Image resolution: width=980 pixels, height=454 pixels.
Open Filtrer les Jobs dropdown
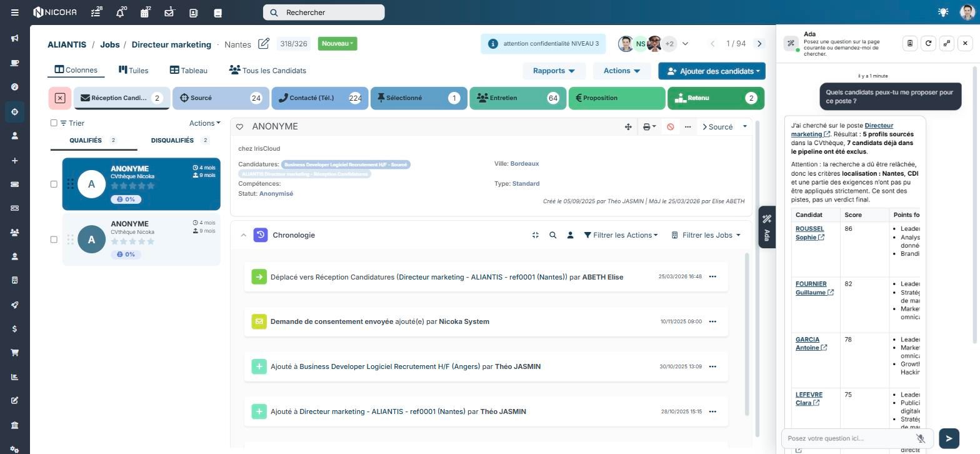tap(706, 235)
